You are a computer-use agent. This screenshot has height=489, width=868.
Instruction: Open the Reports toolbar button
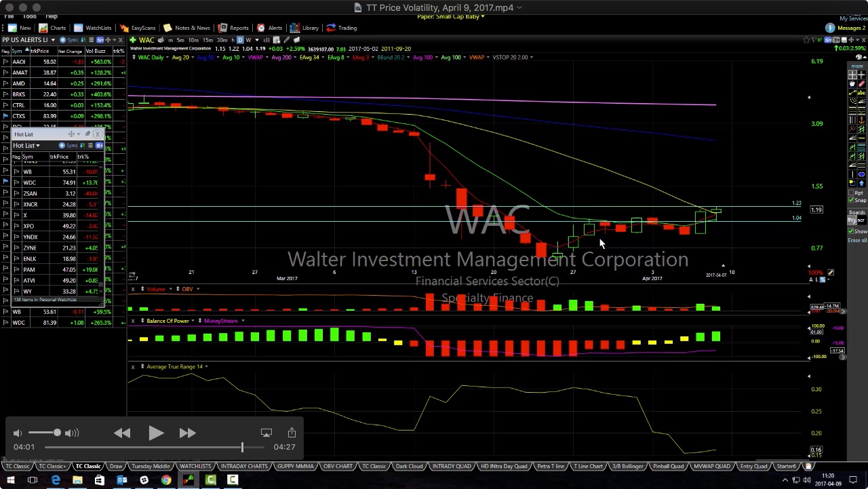233,28
